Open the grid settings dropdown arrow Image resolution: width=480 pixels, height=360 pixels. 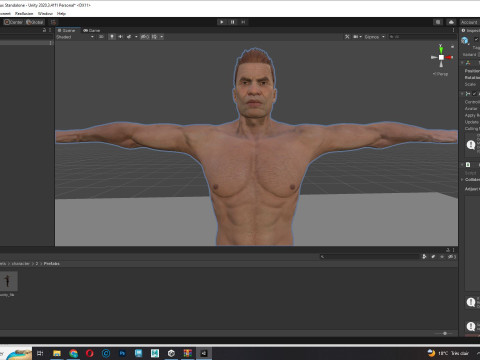pyautogui.click(x=162, y=37)
